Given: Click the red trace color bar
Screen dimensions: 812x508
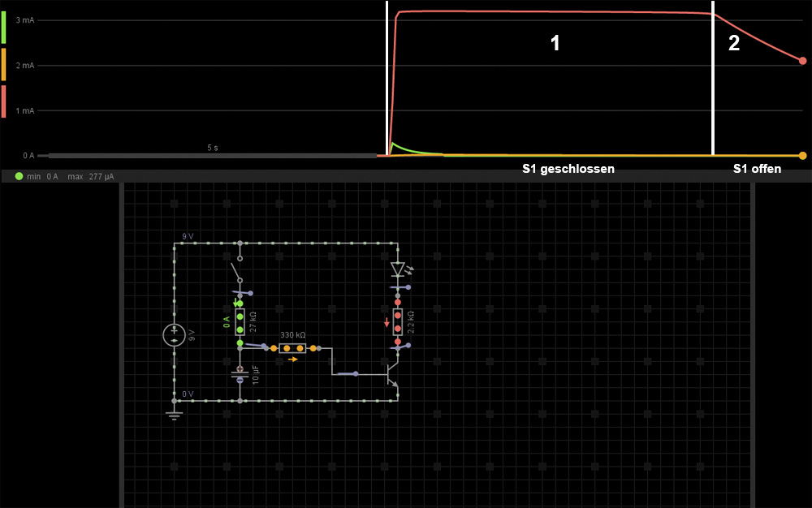Looking at the screenshot, I should pyautogui.click(x=3, y=101).
